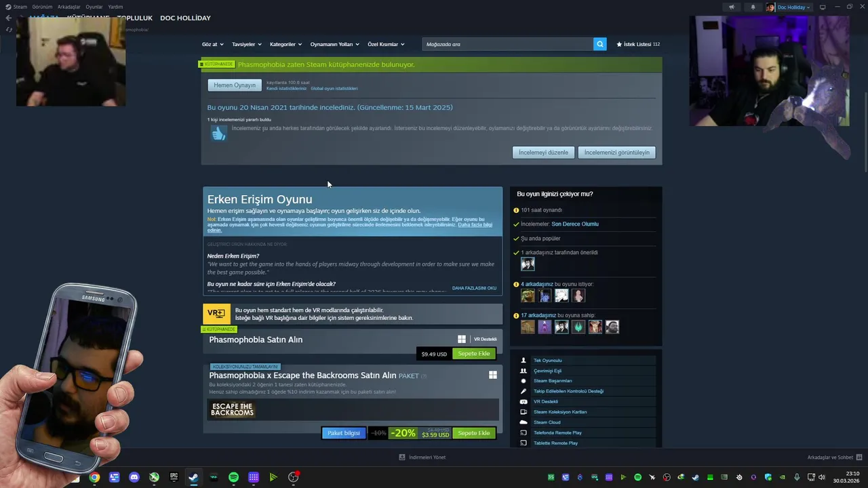Click the VR badge icon

point(216,314)
